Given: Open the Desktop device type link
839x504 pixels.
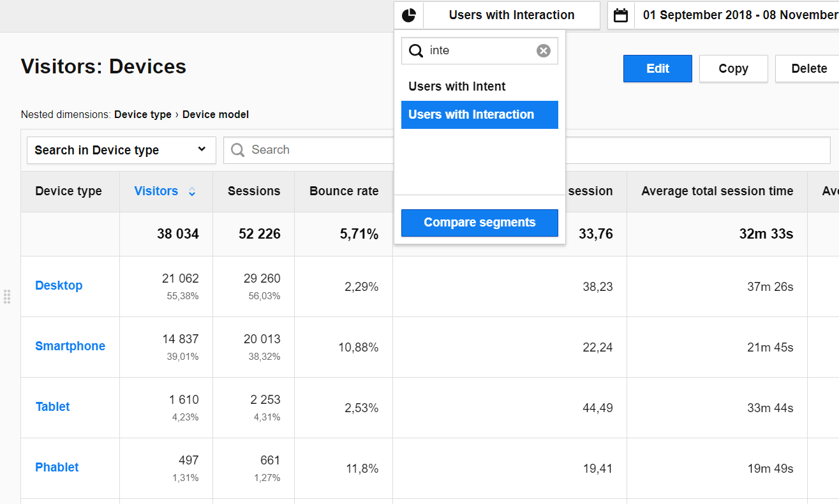Looking at the screenshot, I should pos(59,286).
